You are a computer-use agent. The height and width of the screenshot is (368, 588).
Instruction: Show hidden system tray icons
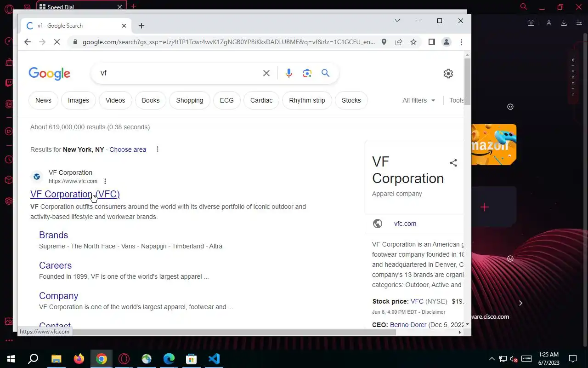pyautogui.click(x=492, y=359)
